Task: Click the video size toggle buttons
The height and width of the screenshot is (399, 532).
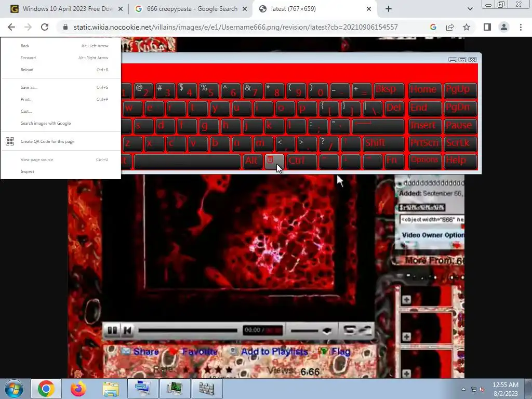Action: coord(356,330)
